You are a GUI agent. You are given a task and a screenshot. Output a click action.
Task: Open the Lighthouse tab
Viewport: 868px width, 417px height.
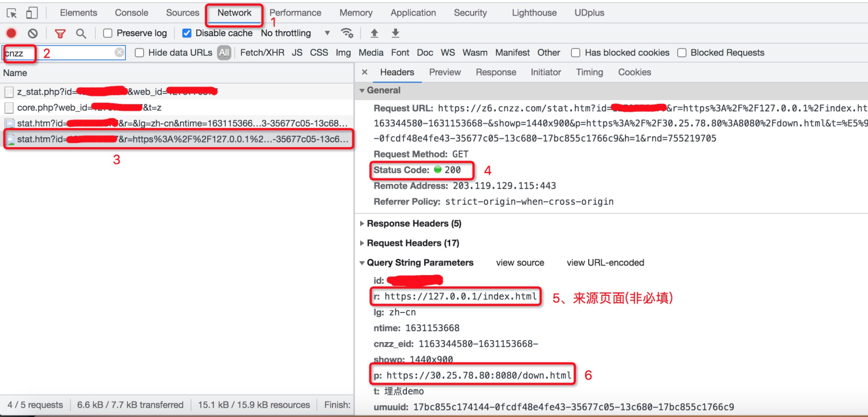coord(534,13)
